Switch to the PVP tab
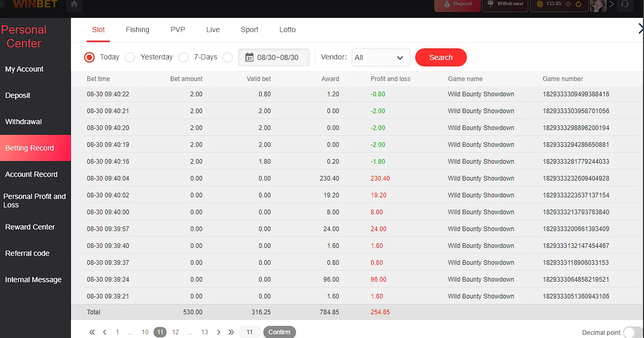 click(x=178, y=29)
